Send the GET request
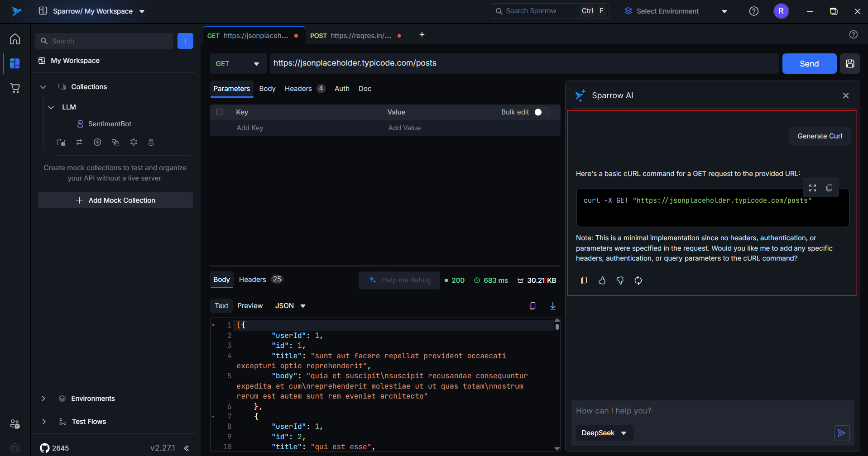This screenshot has height=456, width=868. (809, 63)
